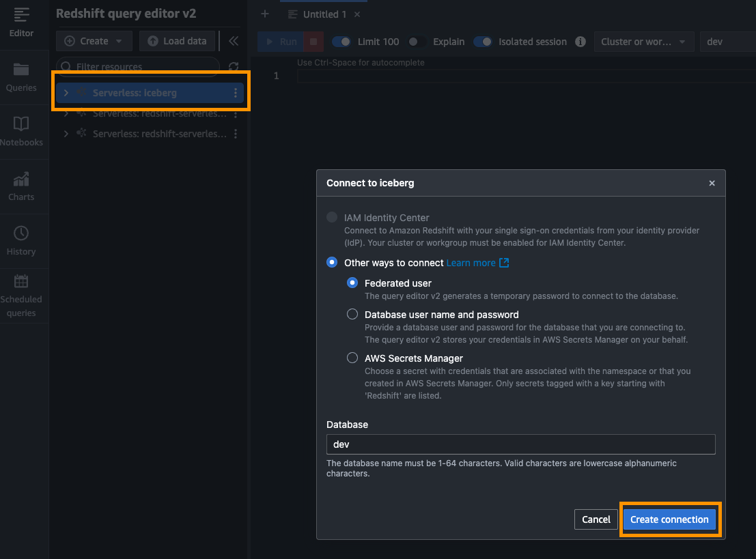The width and height of the screenshot is (756, 559).
Task: Expand the third Serverless redshift-serverless node
Action: pos(66,134)
